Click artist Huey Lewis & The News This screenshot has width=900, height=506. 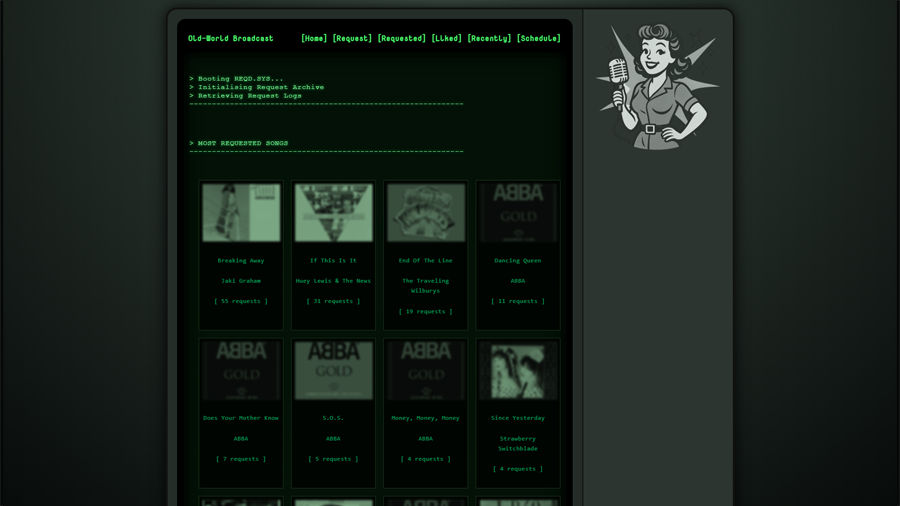[333, 281]
